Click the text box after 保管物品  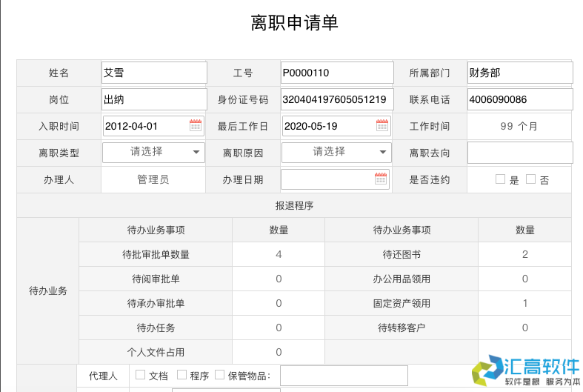(344, 376)
